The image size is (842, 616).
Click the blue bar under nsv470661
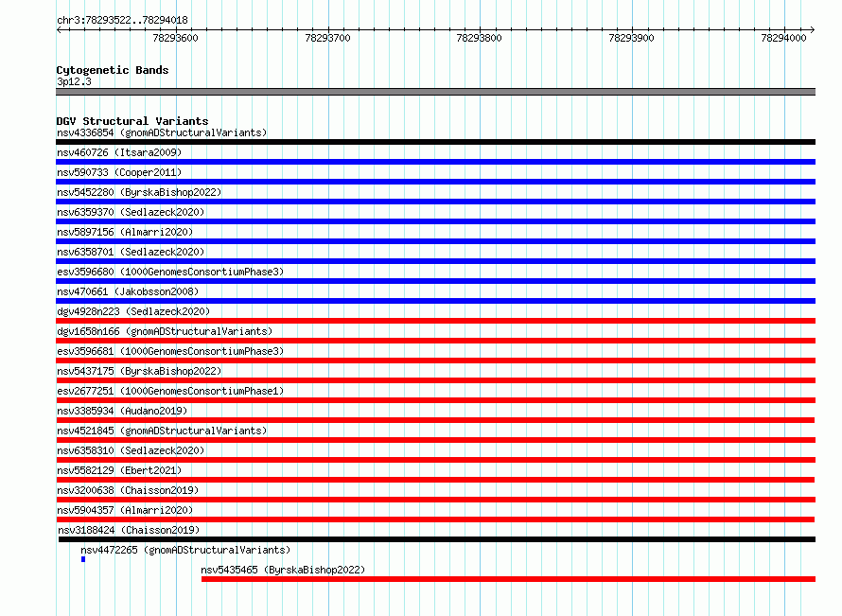tap(435, 301)
